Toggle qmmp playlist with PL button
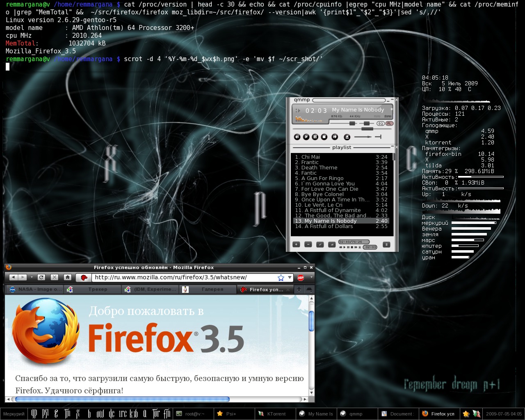The image size is (525, 420). [x=389, y=123]
